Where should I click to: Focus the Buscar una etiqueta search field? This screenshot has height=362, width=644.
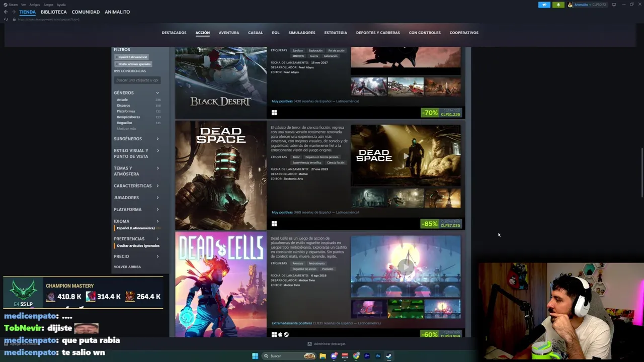(x=137, y=80)
